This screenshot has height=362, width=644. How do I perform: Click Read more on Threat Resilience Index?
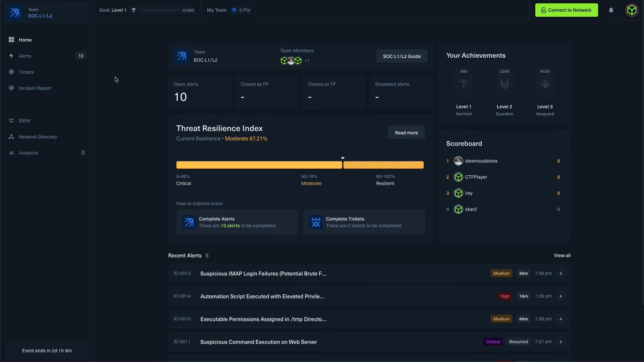point(406,133)
